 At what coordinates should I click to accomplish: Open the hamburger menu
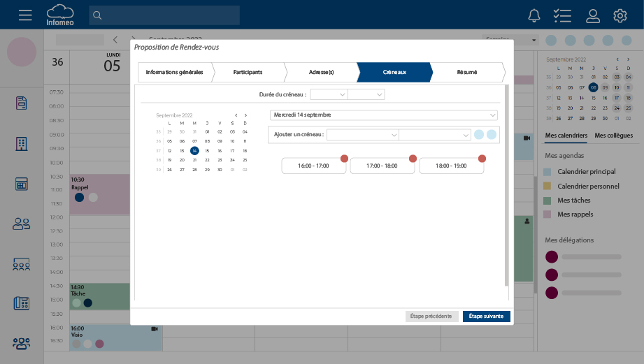pos(25,15)
